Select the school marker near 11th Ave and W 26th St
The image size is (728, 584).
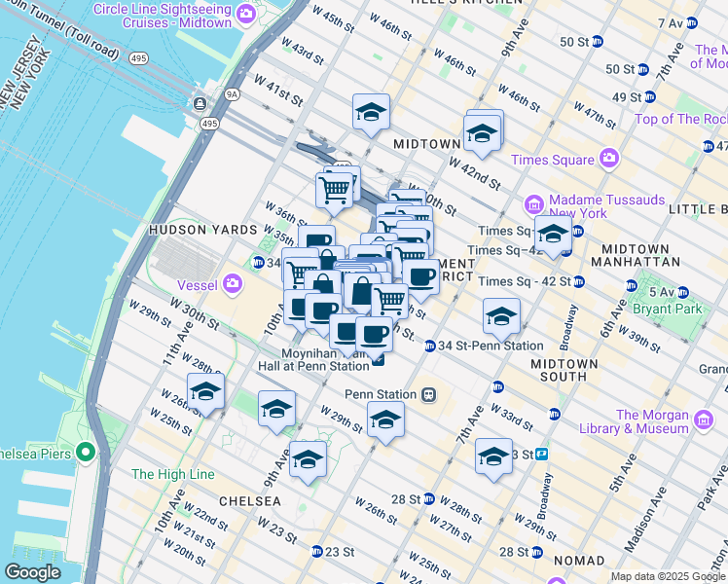coord(205,394)
